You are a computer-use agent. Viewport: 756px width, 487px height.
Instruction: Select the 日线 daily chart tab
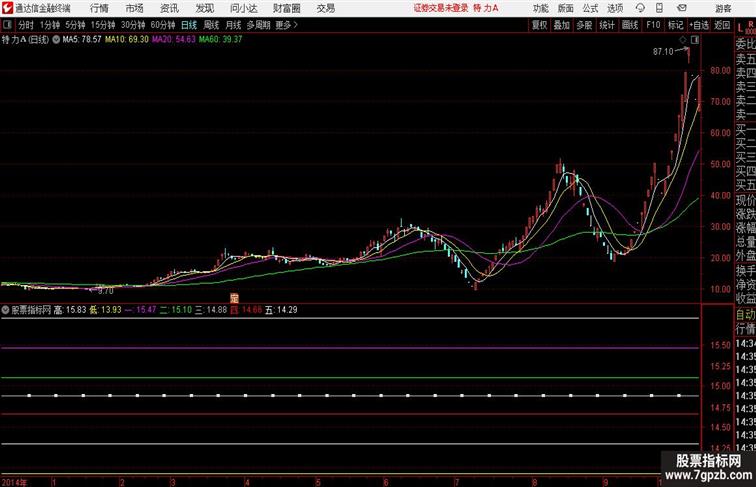tap(189, 25)
